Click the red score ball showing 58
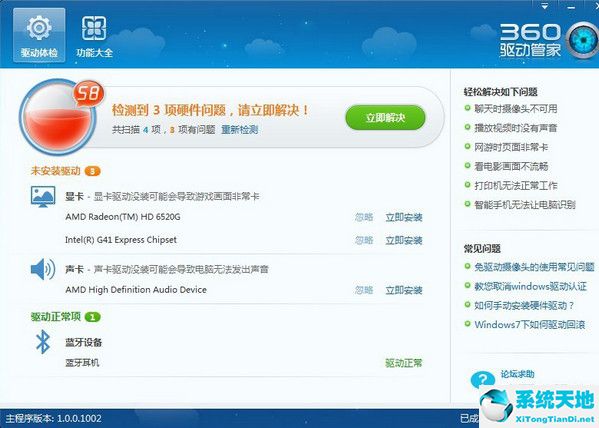Screen dimensions: 599x428 tap(58, 117)
